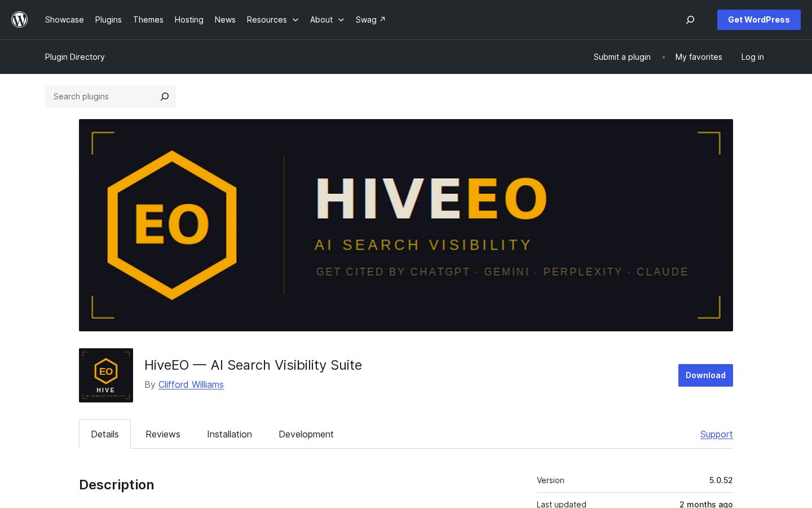Open News in top navigation
This screenshot has width=812, height=508.
click(225, 20)
